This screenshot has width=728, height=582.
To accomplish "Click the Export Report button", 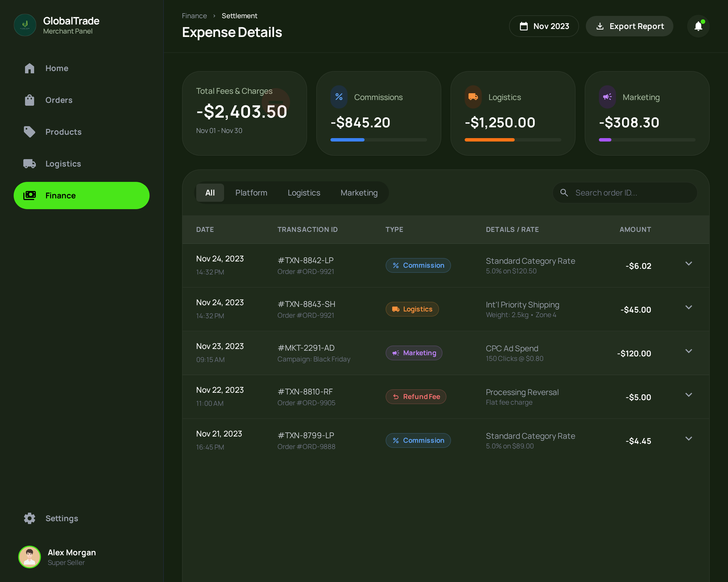I will pyautogui.click(x=629, y=26).
